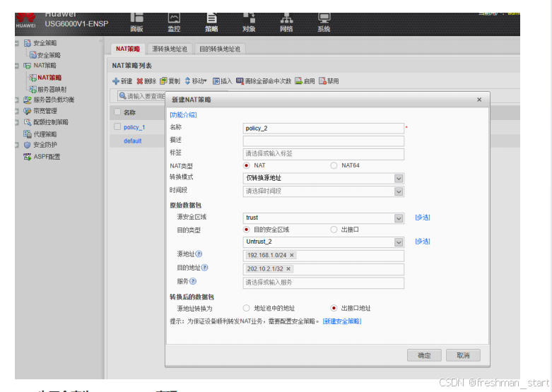The width and height of the screenshot is (552, 392).
Task: Select 目的安全区域 radio button
Action: click(x=247, y=230)
